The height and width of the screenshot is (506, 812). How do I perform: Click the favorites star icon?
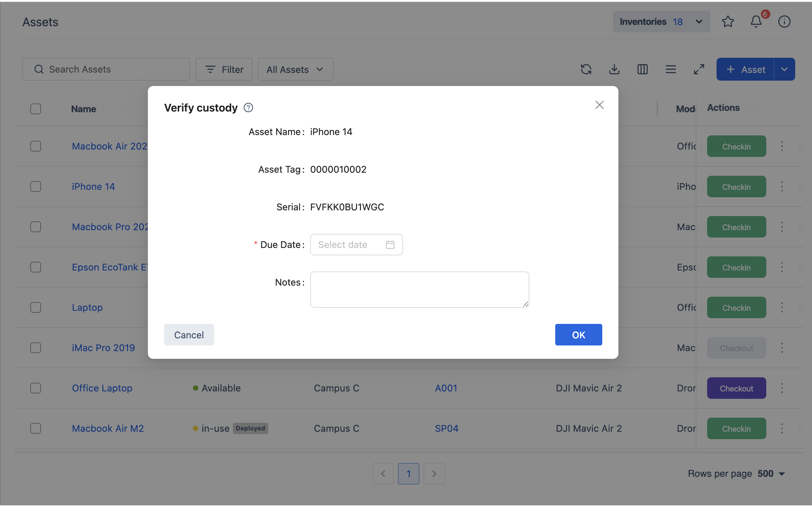(x=728, y=22)
